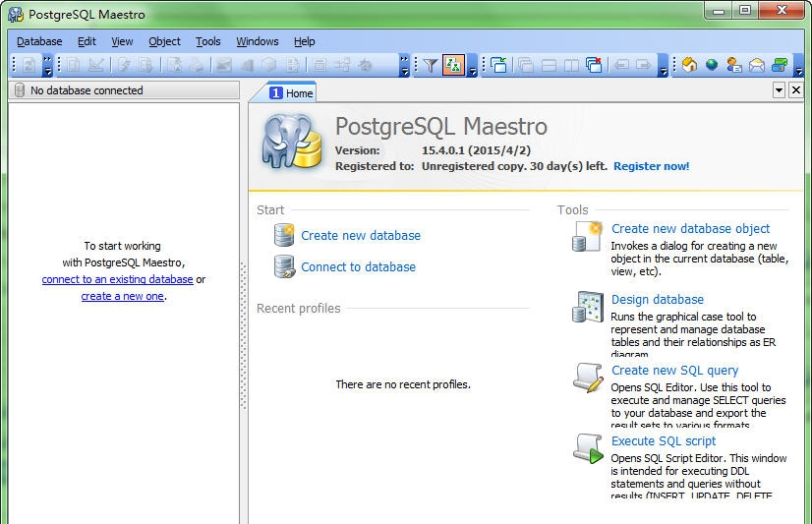Click the Execute SQL script play icon

coord(588,448)
